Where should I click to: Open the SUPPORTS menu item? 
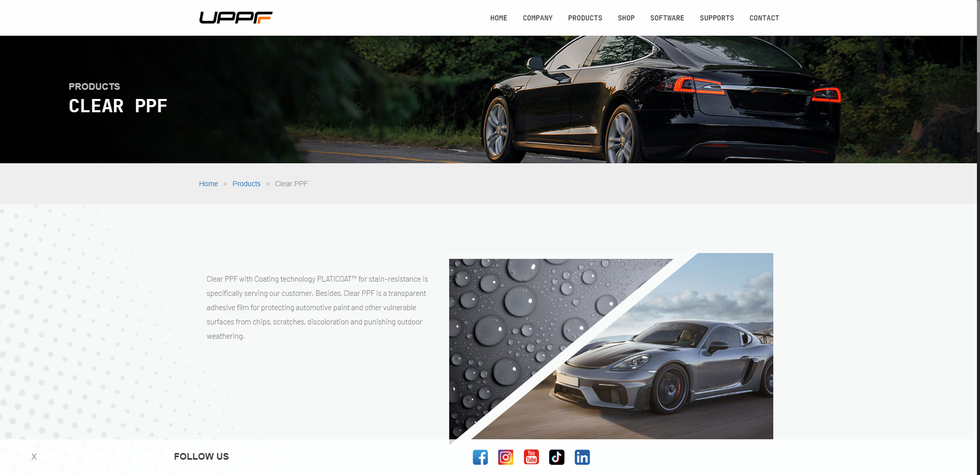[x=717, y=18]
